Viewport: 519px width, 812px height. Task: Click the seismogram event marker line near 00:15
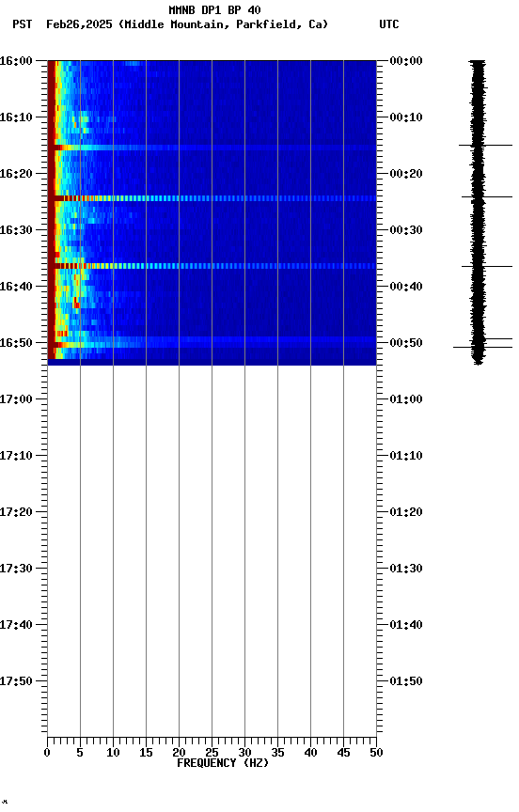(485, 146)
